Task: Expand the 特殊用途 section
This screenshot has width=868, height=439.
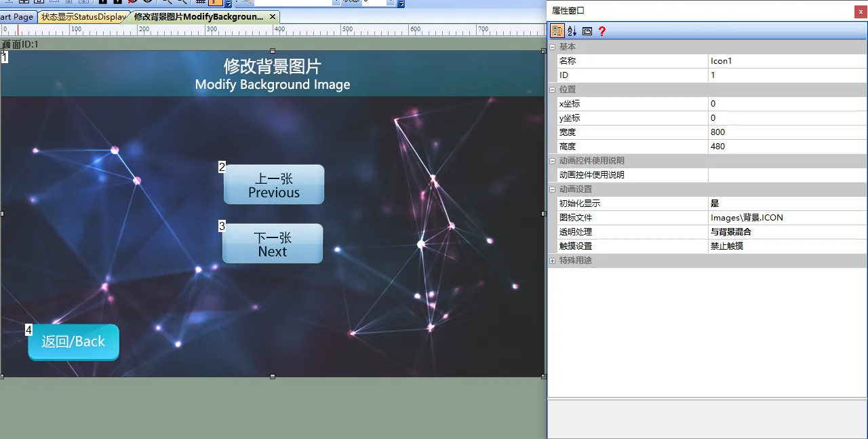Action: 553,261
